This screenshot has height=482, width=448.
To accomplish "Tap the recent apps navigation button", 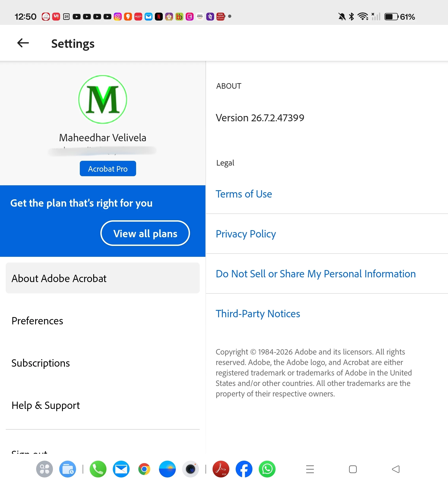I will pyautogui.click(x=310, y=469).
